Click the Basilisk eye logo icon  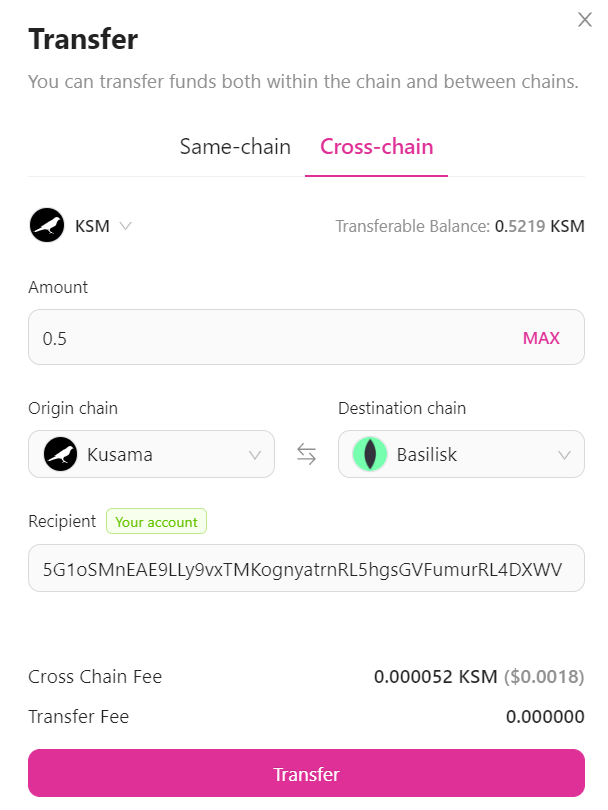pos(370,454)
